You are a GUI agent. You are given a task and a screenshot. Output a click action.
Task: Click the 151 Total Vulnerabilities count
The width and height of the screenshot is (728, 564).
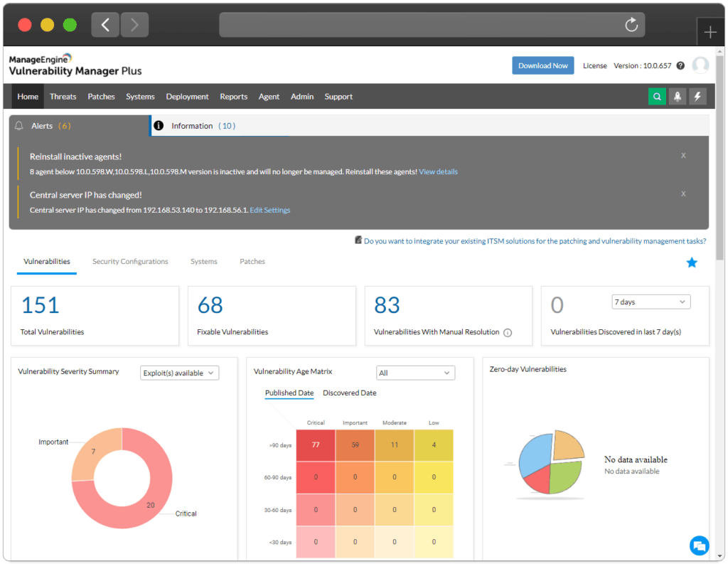41,305
